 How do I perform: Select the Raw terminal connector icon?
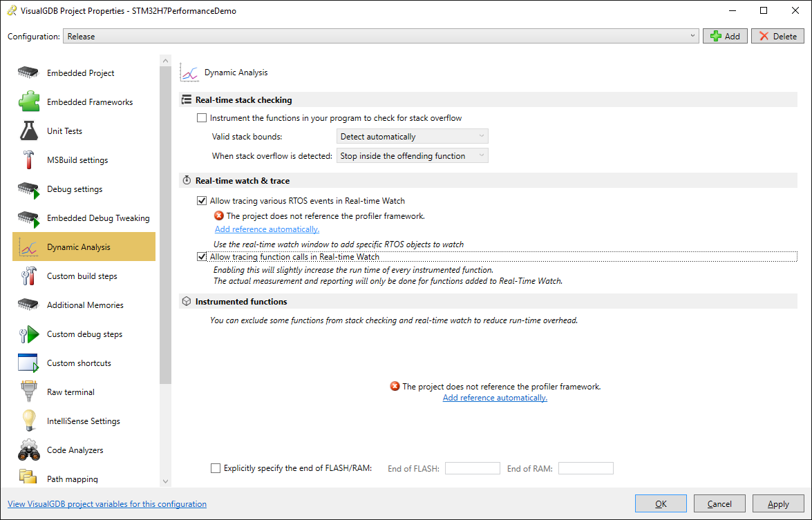(x=28, y=392)
